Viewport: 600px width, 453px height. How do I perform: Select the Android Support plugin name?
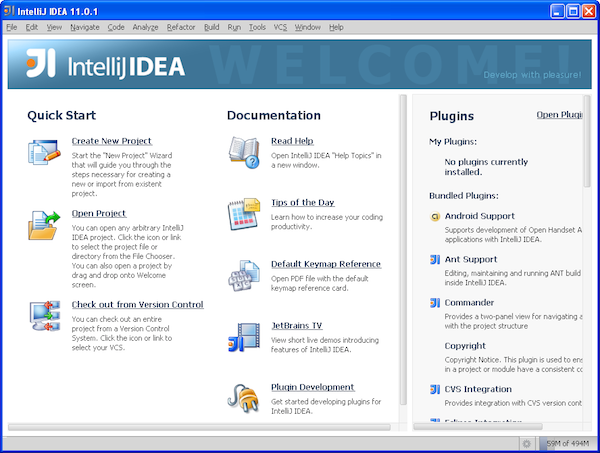click(479, 216)
